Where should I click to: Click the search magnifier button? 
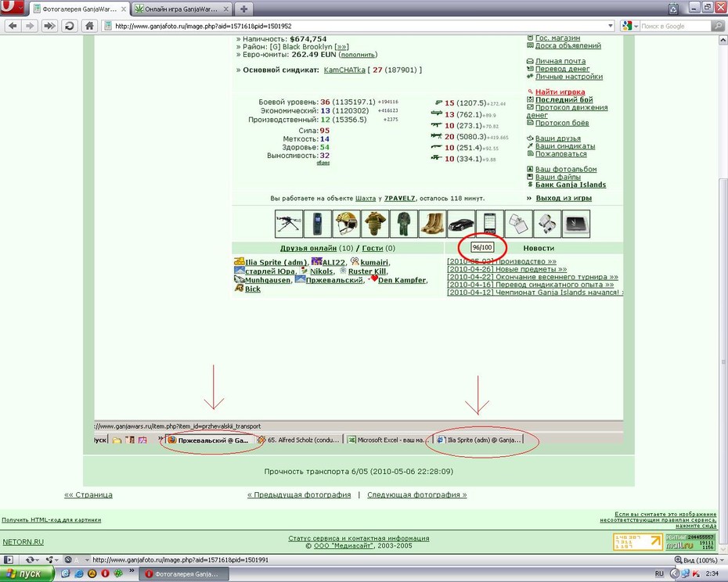718,27
